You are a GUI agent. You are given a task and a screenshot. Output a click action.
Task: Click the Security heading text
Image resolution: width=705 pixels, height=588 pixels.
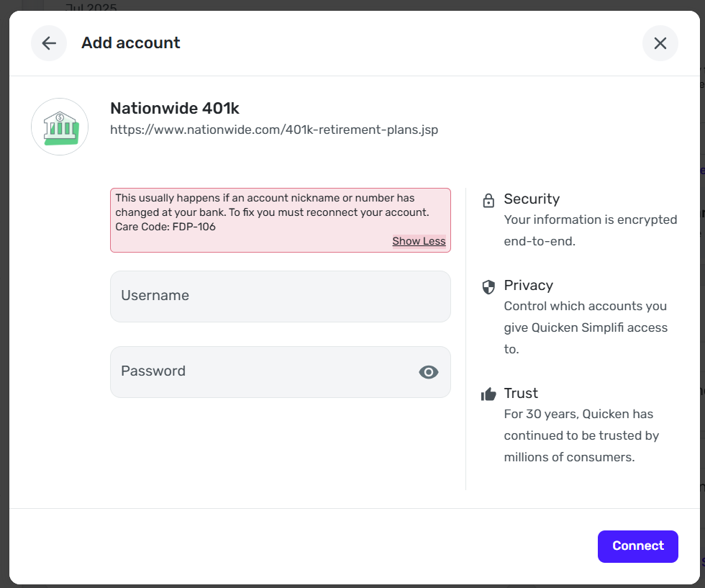coord(531,199)
